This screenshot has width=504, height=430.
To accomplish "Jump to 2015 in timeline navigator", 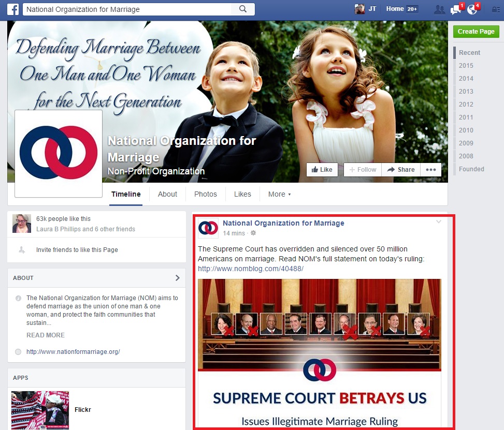I will [466, 66].
